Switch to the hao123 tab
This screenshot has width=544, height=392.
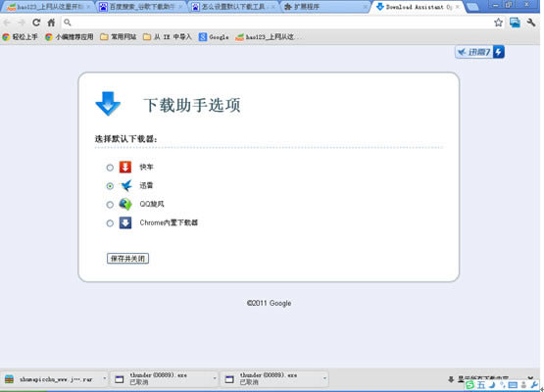[x=49, y=7]
